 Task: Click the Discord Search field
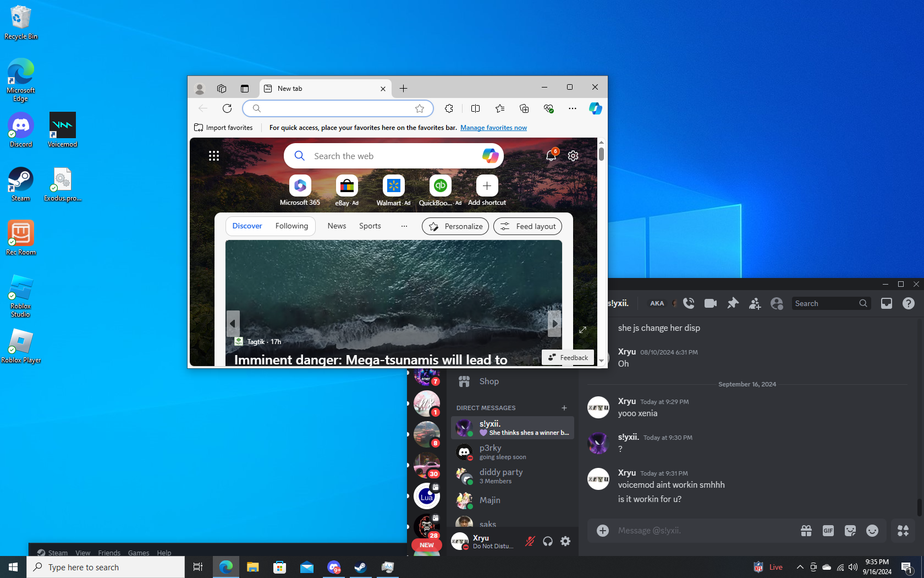tap(831, 303)
